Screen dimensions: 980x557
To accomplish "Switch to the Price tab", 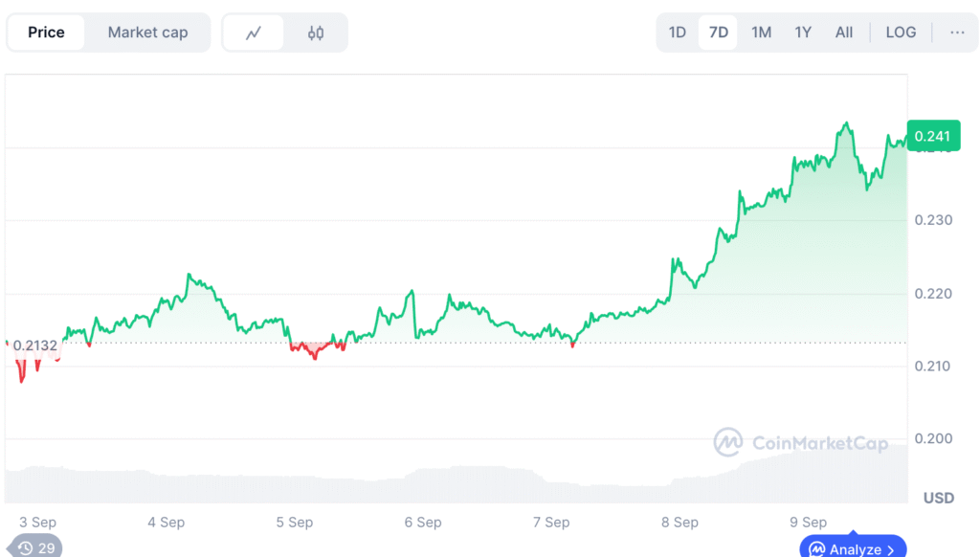I will point(46,33).
